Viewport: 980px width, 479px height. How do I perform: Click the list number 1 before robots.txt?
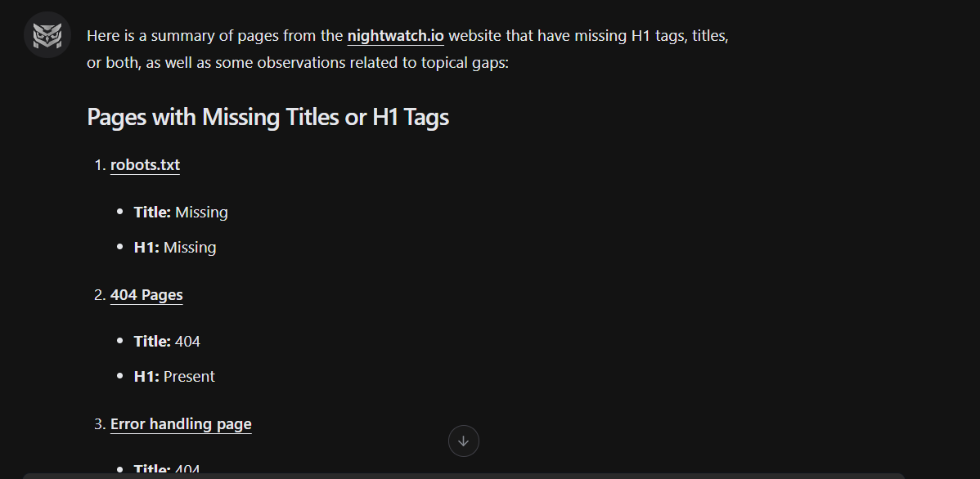point(99,165)
